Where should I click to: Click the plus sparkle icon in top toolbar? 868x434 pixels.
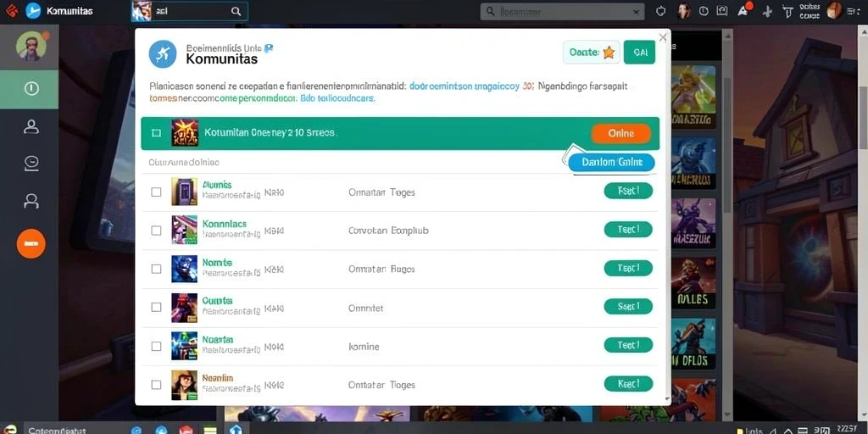tap(766, 11)
